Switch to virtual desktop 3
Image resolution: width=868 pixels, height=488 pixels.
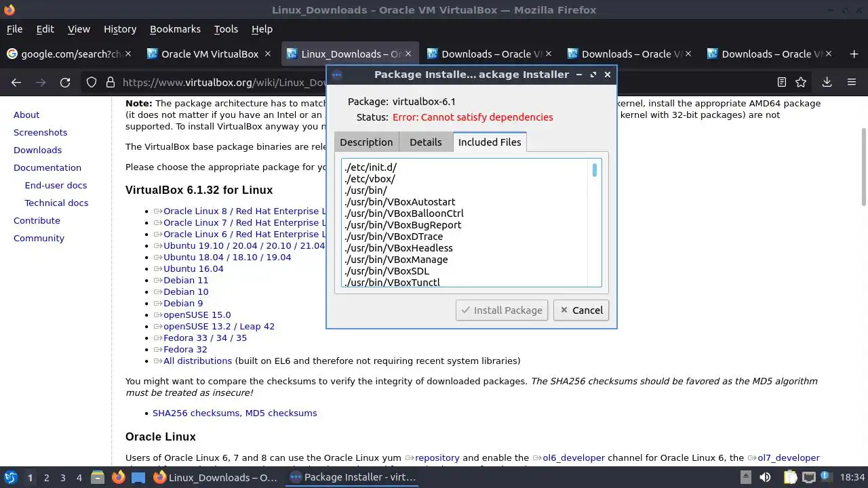pos(62,477)
